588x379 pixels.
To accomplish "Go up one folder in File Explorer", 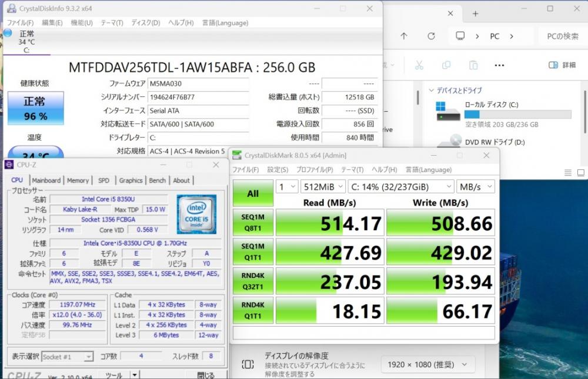I will point(403,36).
